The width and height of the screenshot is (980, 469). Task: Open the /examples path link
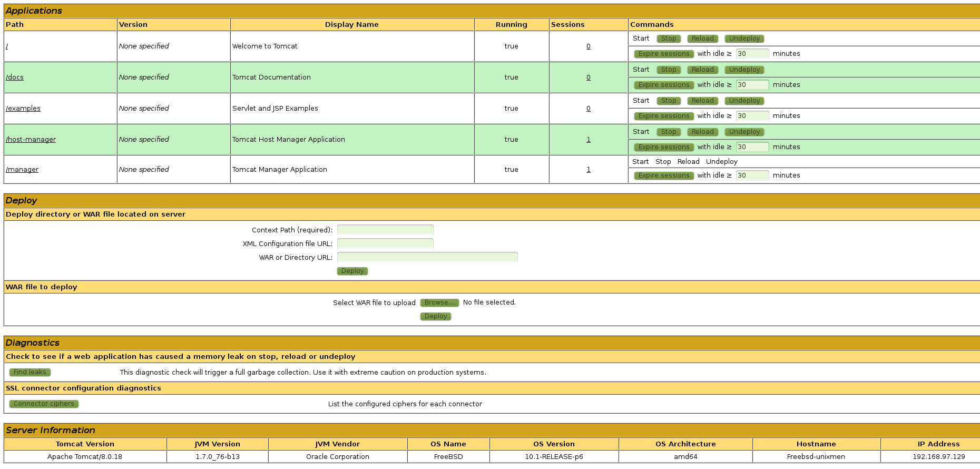[x=23, y=109]
